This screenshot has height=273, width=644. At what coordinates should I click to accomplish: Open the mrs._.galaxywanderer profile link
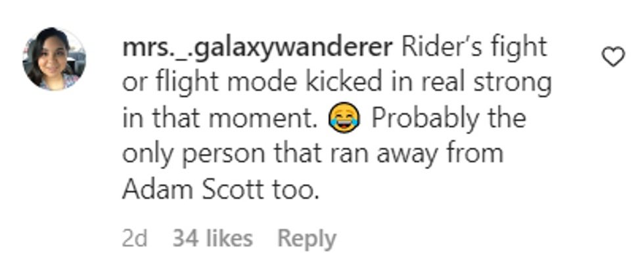point(258,47)
